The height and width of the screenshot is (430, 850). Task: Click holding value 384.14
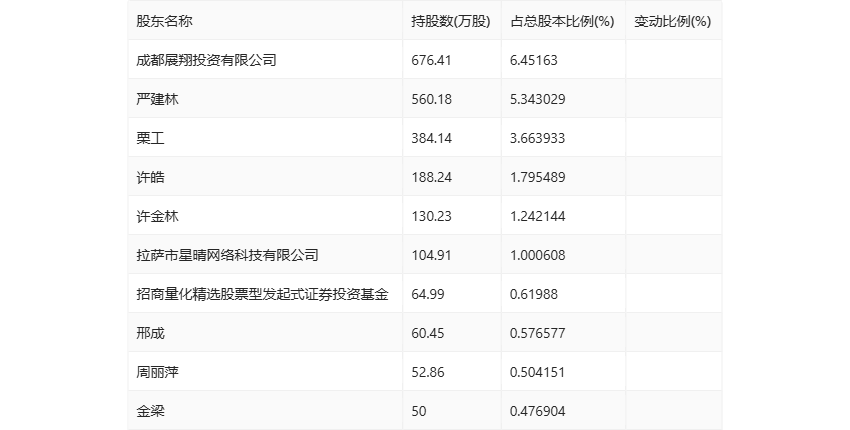pos(431,138)
